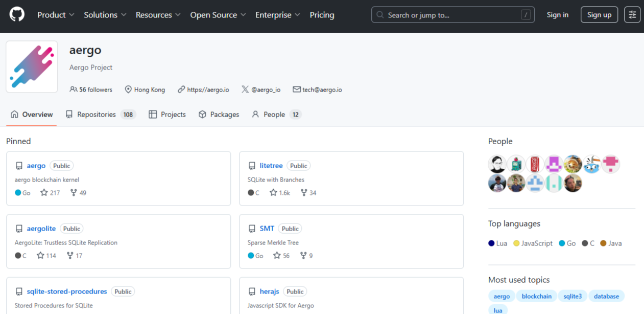Click the Sign in link
This screenshot has width=644, height=314.
click(x=558, y=15)
